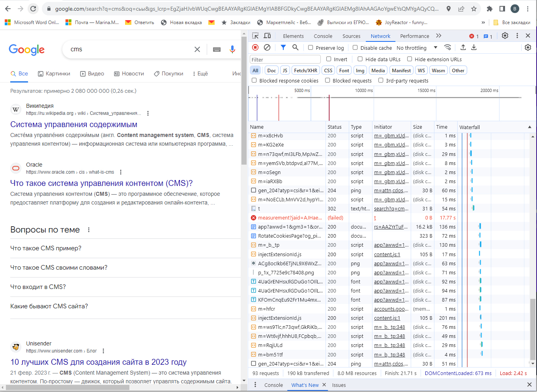Check 3rd-party requests checkbox
This screenshot has width=537, height=392.
click(x=381, y=81)
